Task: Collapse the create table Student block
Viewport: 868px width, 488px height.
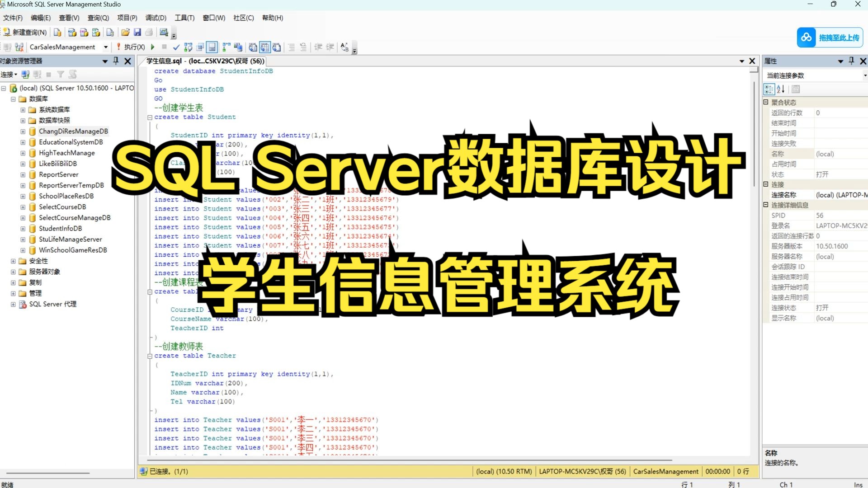Action: pyautogui.click(x=150, y=117)
